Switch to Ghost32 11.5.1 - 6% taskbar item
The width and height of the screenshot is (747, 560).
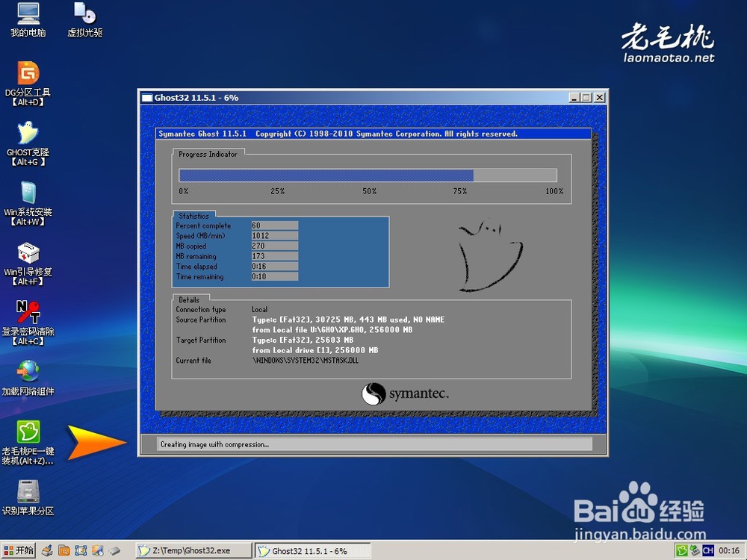[312, 551]
